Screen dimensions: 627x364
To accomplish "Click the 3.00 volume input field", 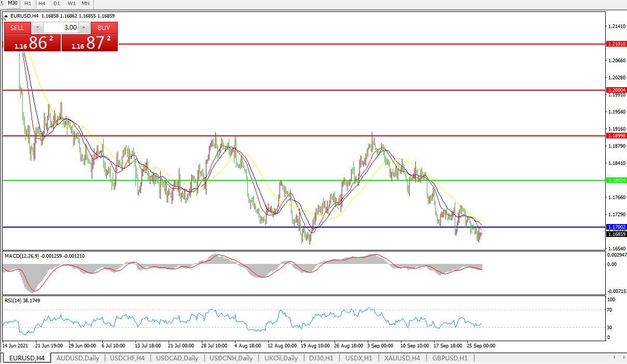I will coord(61,27).
